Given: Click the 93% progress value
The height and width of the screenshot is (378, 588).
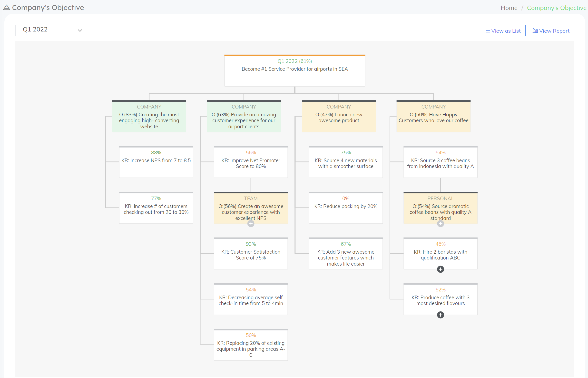Looking at the screenshot, I should [251, 244].
